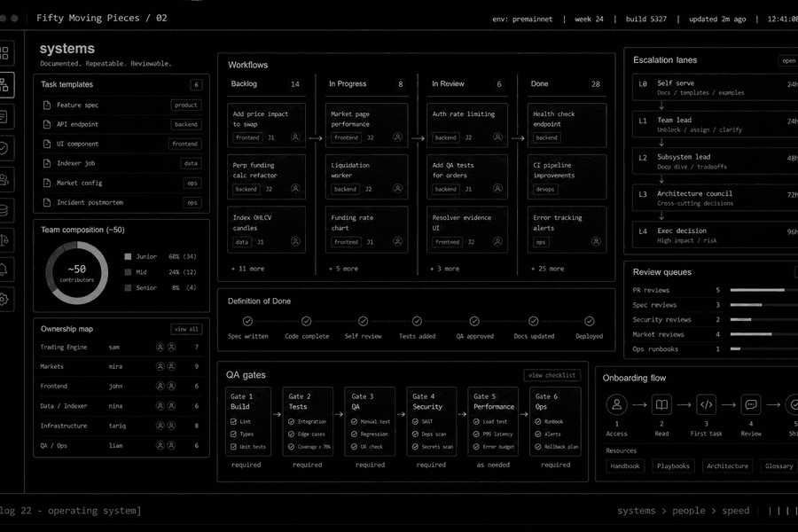Expand the L2 Subsystem lead escalation lane
This screenshot has width=798, height=532.
pyautogui.click(x=715, y=161)
